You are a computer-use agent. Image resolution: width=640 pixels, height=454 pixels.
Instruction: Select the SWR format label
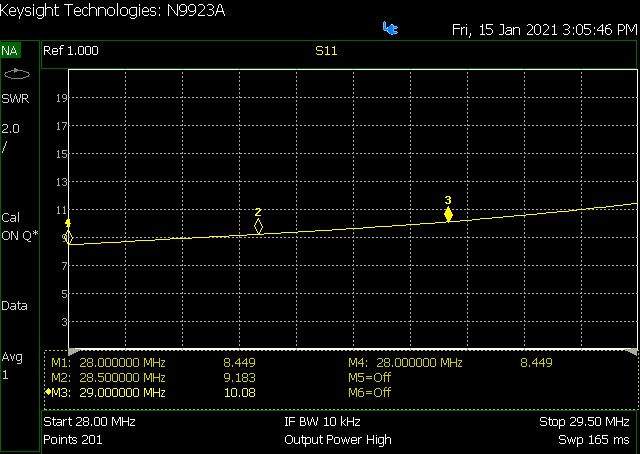[x=16, y=99]
